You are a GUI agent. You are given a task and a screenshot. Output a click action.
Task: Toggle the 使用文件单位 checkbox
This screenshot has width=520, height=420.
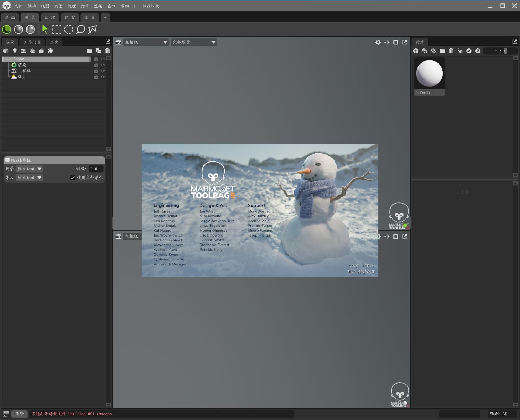[73, 178]
